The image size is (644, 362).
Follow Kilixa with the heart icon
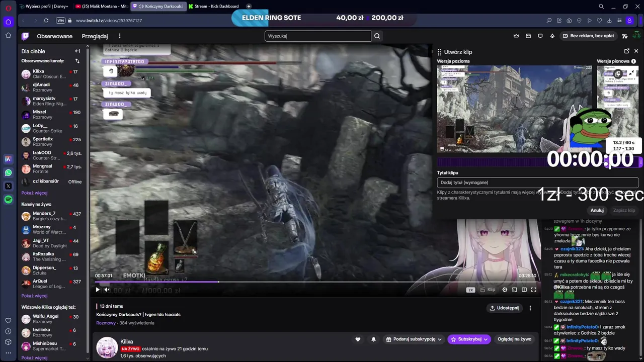(x=358, y=339)
